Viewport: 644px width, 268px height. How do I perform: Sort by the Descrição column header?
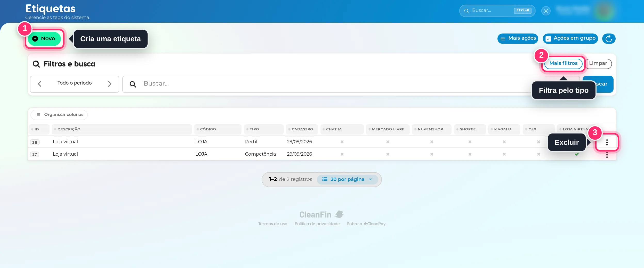[122, 129]
